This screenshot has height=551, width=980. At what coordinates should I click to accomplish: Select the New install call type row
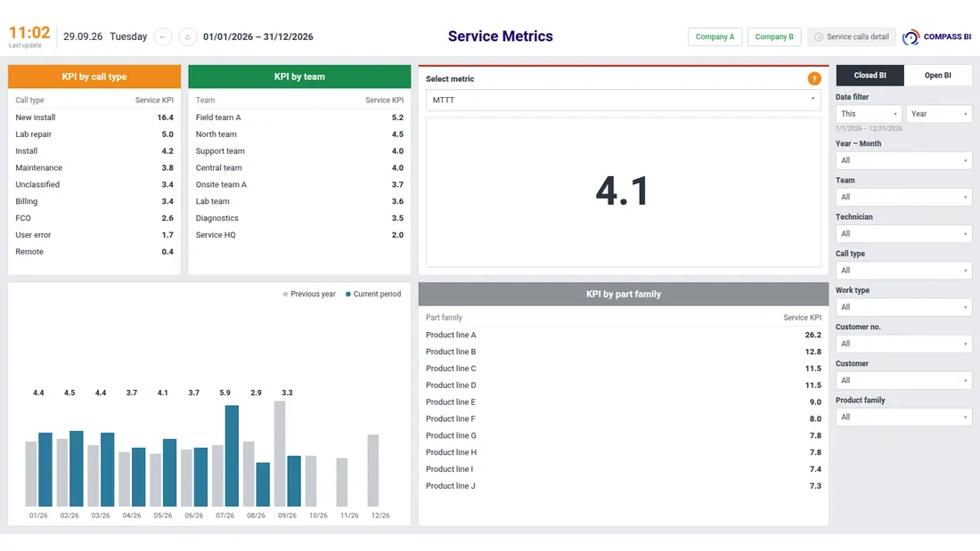(94, 117)
